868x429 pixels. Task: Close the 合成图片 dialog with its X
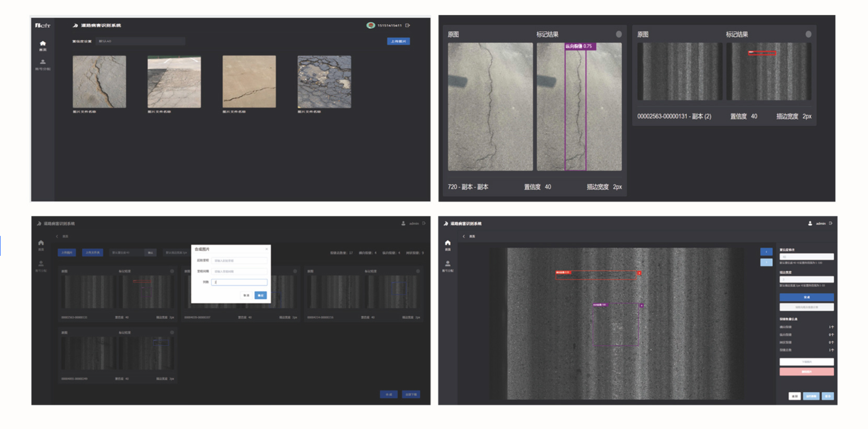[266, 249]
